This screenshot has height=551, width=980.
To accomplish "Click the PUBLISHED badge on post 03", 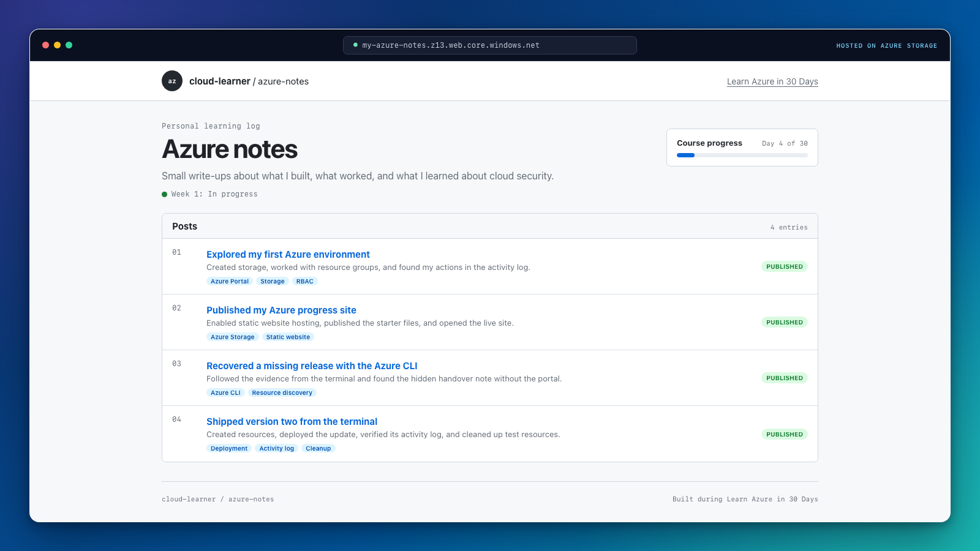I will click(x=785, y=378).
